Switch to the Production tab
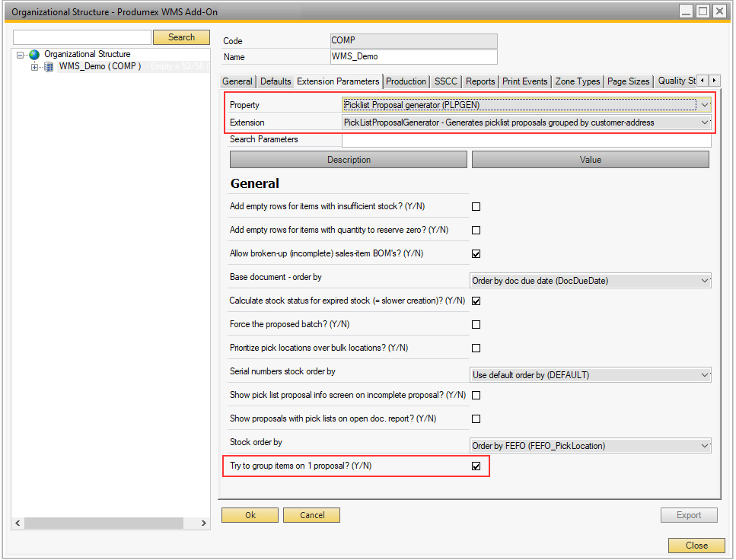 pos(406,81)
